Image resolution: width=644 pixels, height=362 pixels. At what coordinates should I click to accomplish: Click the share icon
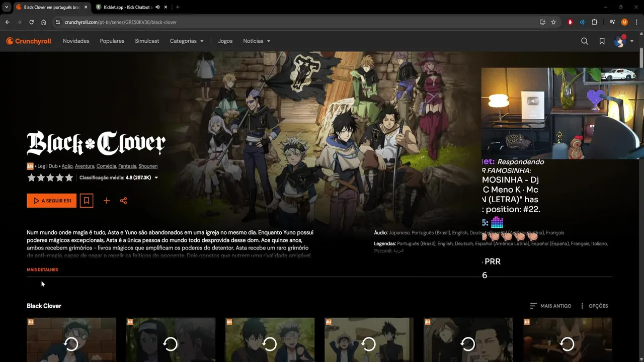123,201
